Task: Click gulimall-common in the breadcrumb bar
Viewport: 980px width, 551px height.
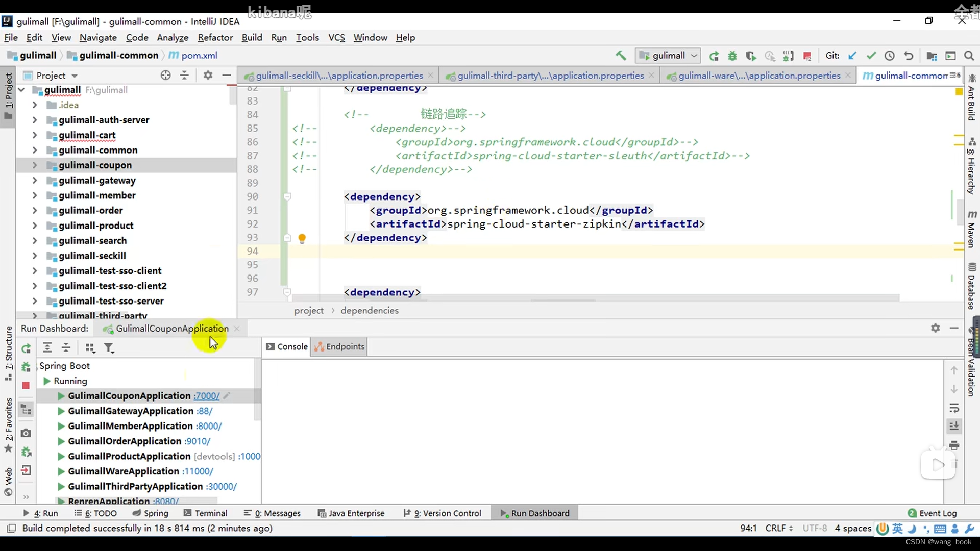Action: [118, 56]
